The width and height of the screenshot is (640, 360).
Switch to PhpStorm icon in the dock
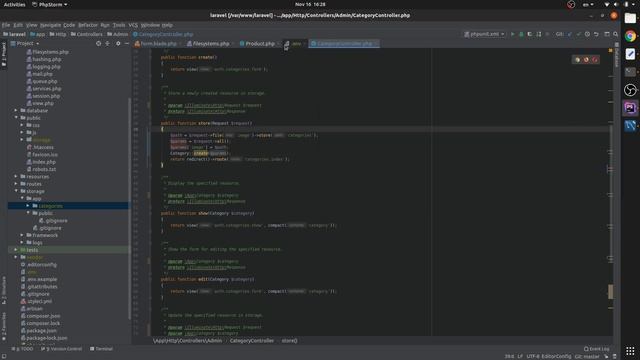(x=630, y=108)
